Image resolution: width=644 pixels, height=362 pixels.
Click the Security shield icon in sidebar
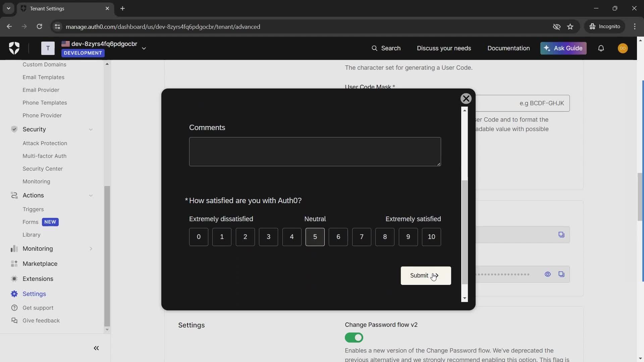pos(14,129)
